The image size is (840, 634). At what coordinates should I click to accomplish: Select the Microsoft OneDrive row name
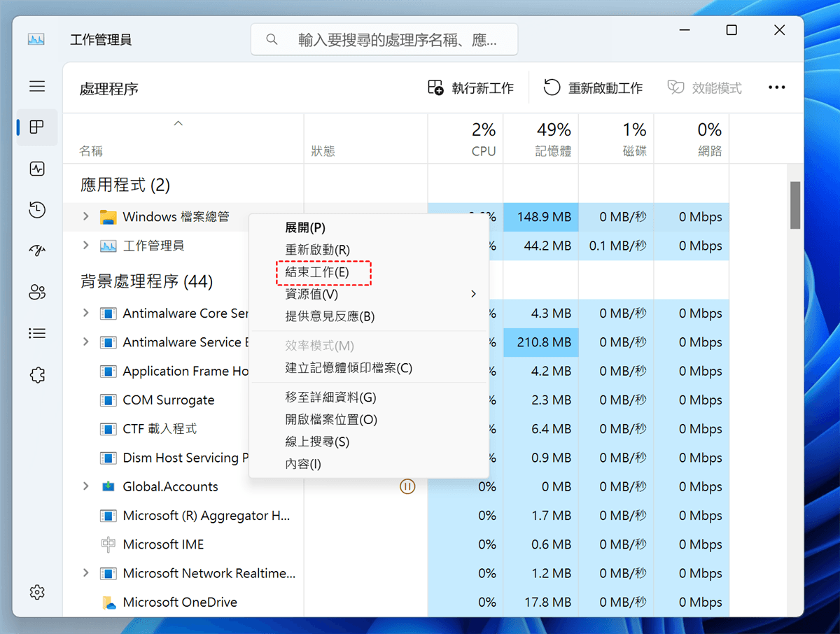(180, 602)
